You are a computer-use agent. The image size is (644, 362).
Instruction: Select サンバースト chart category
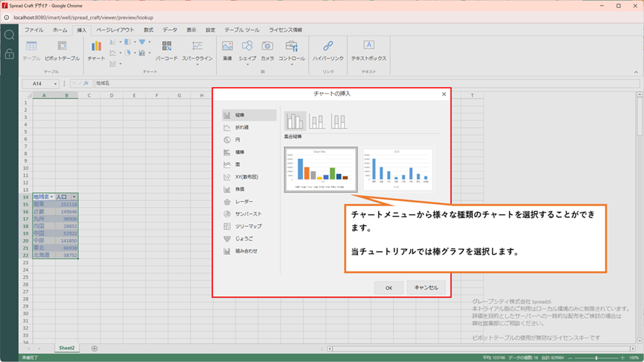248,214
